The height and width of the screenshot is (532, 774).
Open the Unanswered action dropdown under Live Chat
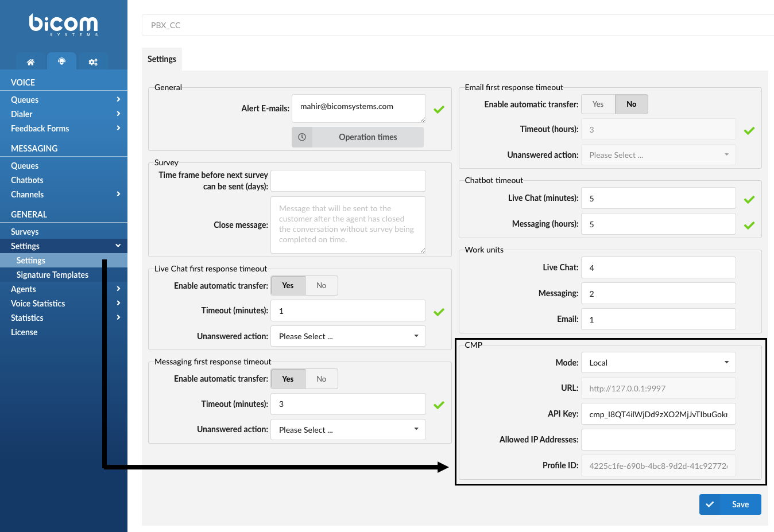pos(347,336)
